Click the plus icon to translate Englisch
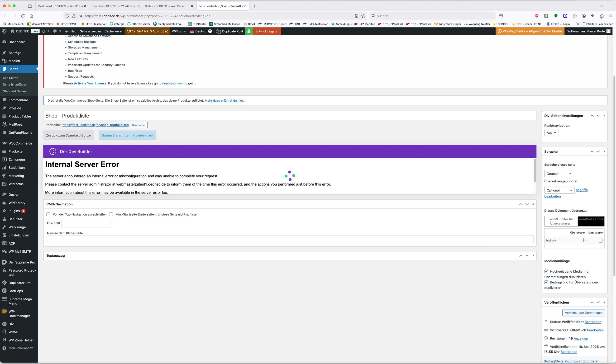The width and height of the screenshot is (616, 364). click(584, 240)
